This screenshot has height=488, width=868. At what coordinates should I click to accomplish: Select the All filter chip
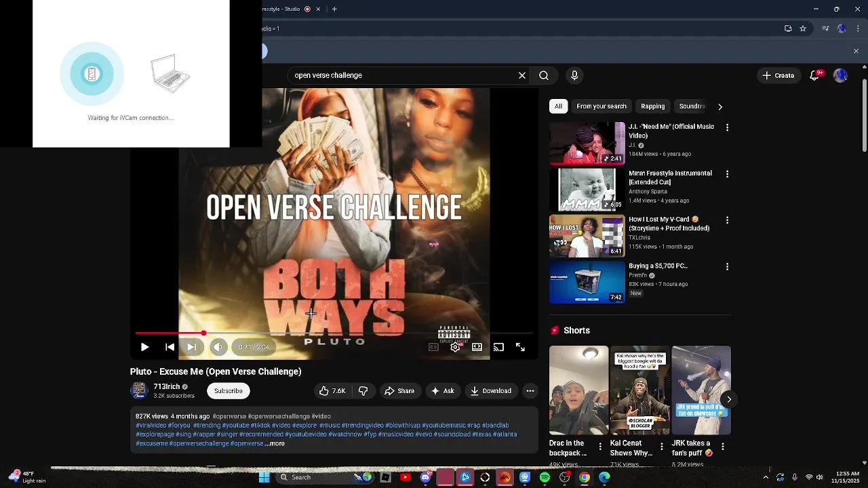pyautogui.click(x=558, y=106)
